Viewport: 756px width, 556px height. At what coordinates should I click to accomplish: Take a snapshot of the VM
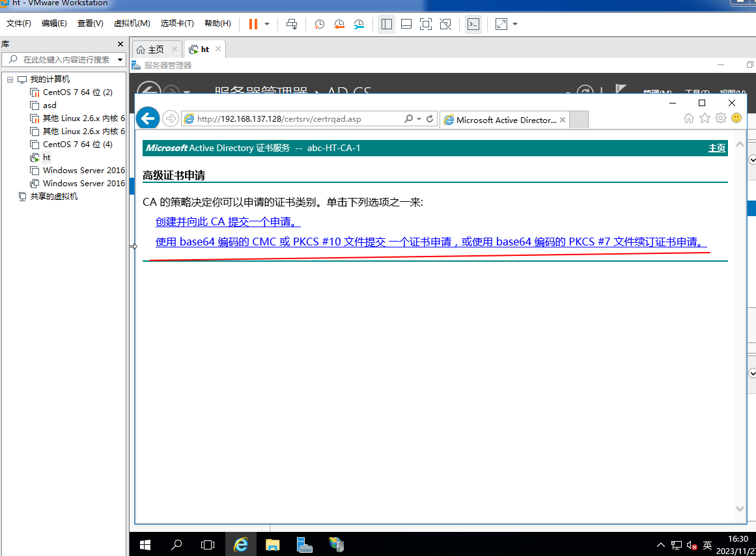click(x=319, y=24)
